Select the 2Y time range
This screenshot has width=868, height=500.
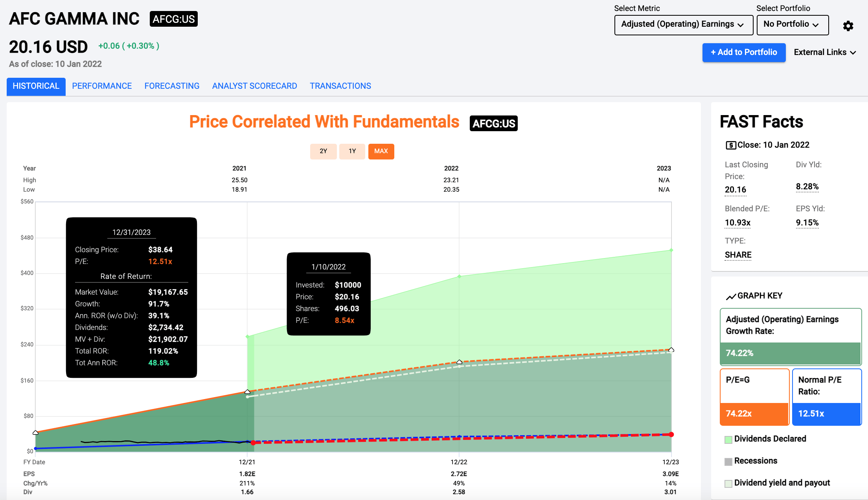(323, 151)
